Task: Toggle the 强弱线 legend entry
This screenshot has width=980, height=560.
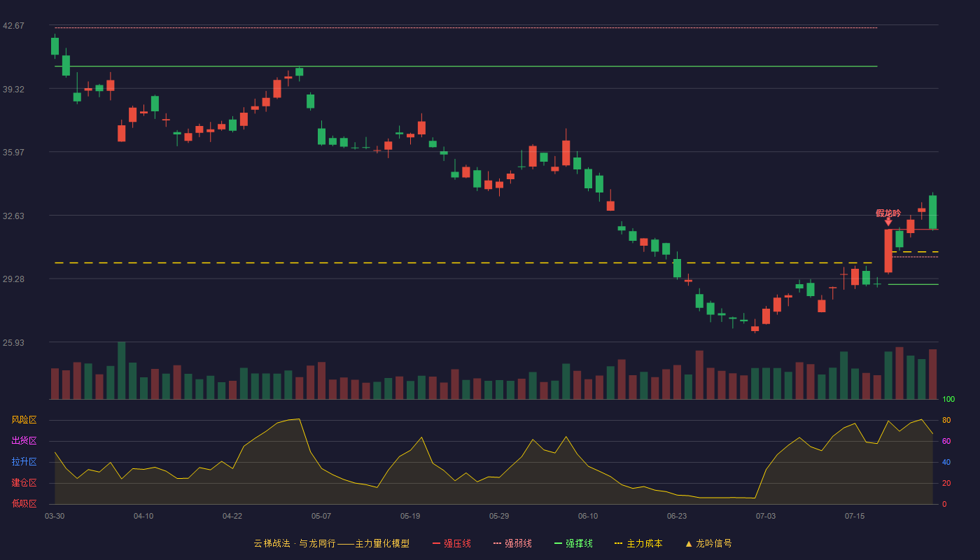Action: point(512,543)
